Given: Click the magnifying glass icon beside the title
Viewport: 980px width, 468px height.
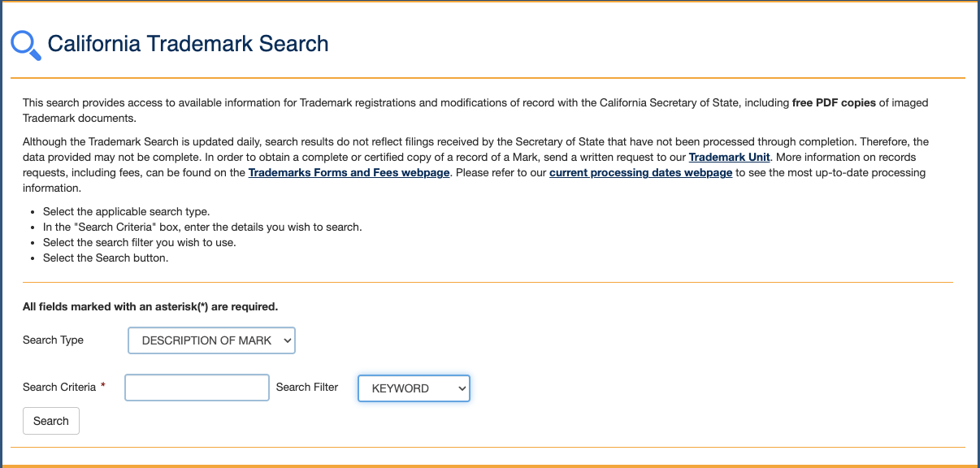Looking at the screenshot, I should 26,45.
